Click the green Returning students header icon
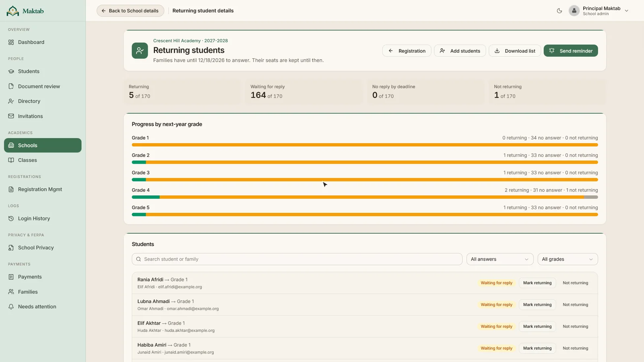 point(140,51)
